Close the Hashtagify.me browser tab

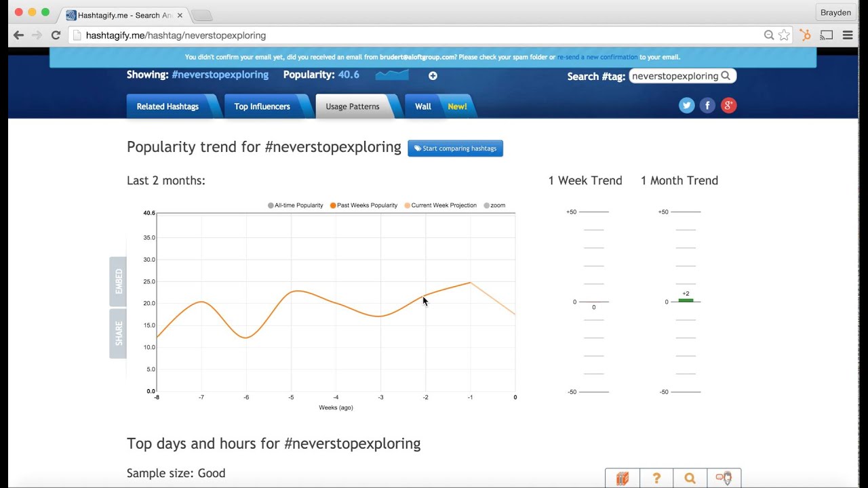coord(180,15)
